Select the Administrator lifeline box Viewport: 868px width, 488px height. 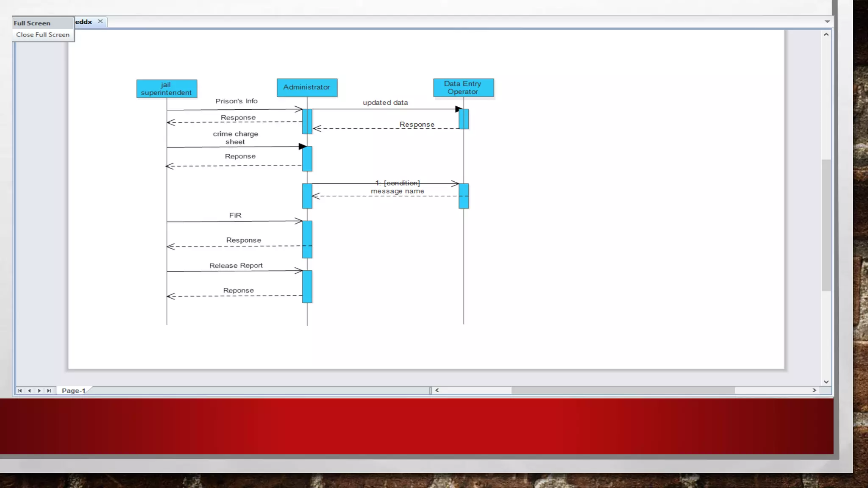click(x=307, y=87)
